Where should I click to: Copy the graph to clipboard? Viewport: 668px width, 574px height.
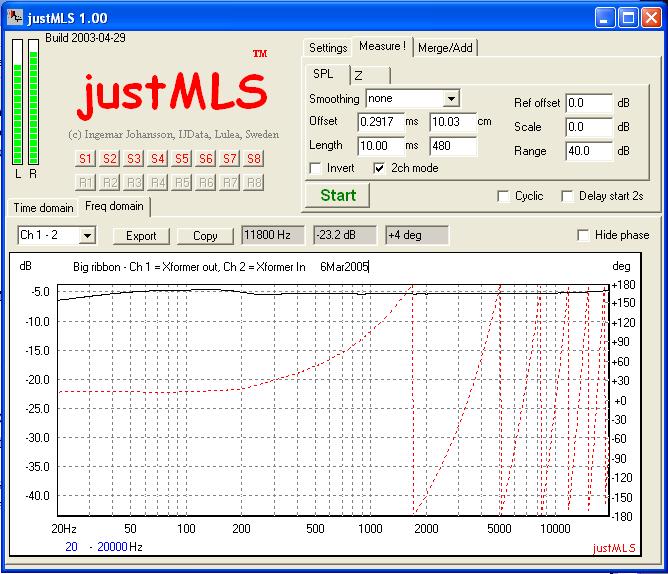click(205, 236)
